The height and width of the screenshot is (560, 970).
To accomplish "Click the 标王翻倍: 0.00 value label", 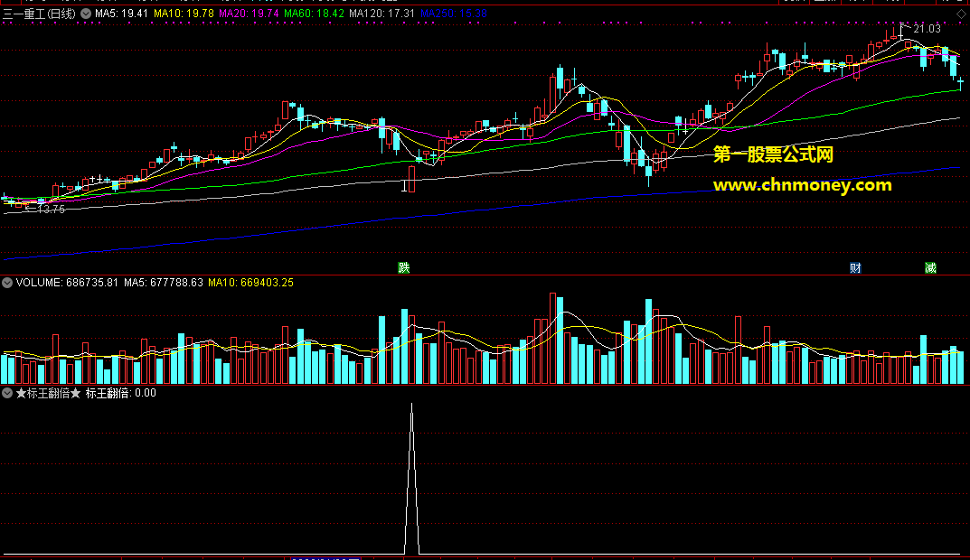I will pyautogui.click(x=120, y=393).
